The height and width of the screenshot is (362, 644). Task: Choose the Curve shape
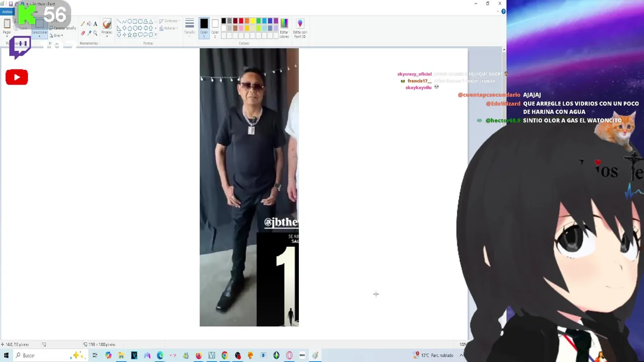click(x=124, y=21)
